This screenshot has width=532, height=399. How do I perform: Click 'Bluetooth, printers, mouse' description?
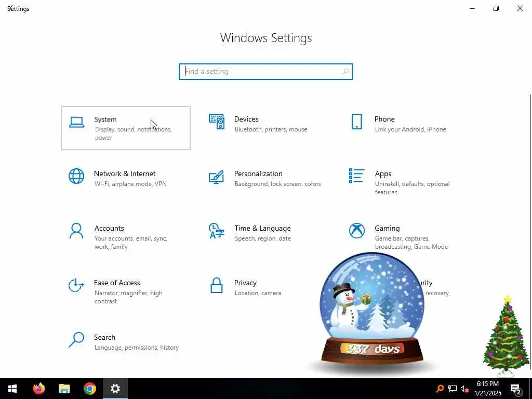tap(271, 129)
